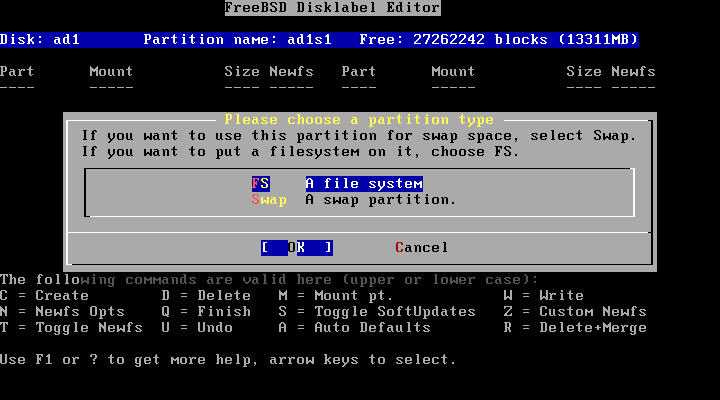720x400 pixels.
Task: Click the 'choose FS' instruction sentence in the dialog
Action: click(x=301, y=152)
